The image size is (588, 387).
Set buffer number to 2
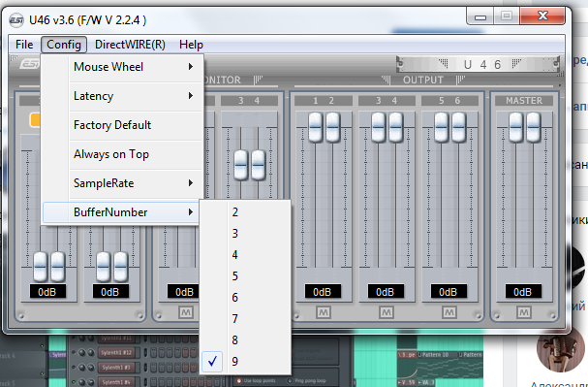click(x=245, y=212)
